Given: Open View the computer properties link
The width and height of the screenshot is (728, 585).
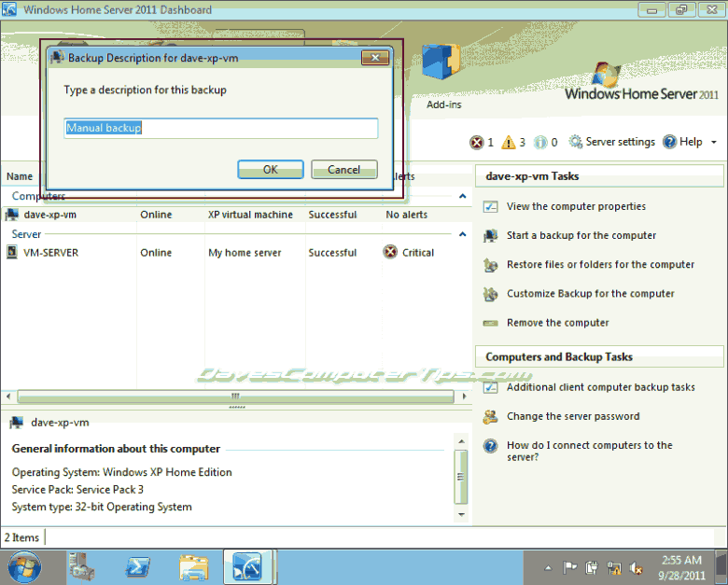Looking at the screenshot, I should 576,206.
